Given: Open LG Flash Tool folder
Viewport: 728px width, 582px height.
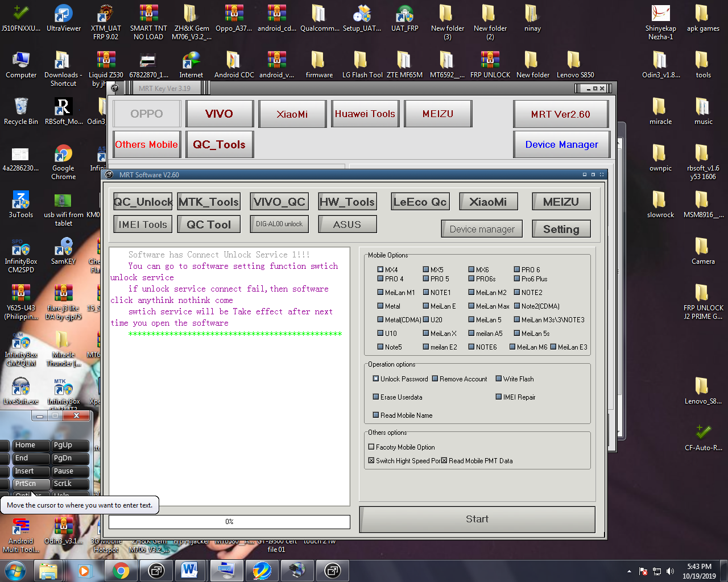Looking at the screenshot, I should click(x=362, y=65).
